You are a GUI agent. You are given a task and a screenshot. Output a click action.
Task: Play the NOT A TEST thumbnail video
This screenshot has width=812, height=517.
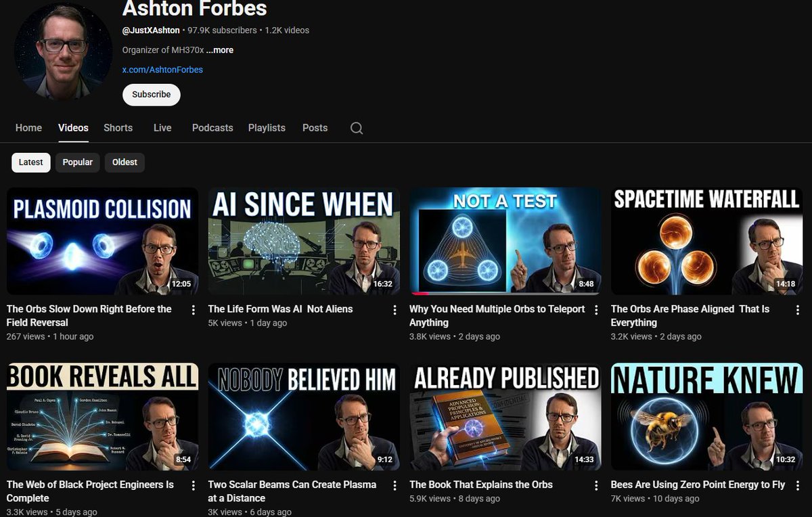click(x=505, y=242)
